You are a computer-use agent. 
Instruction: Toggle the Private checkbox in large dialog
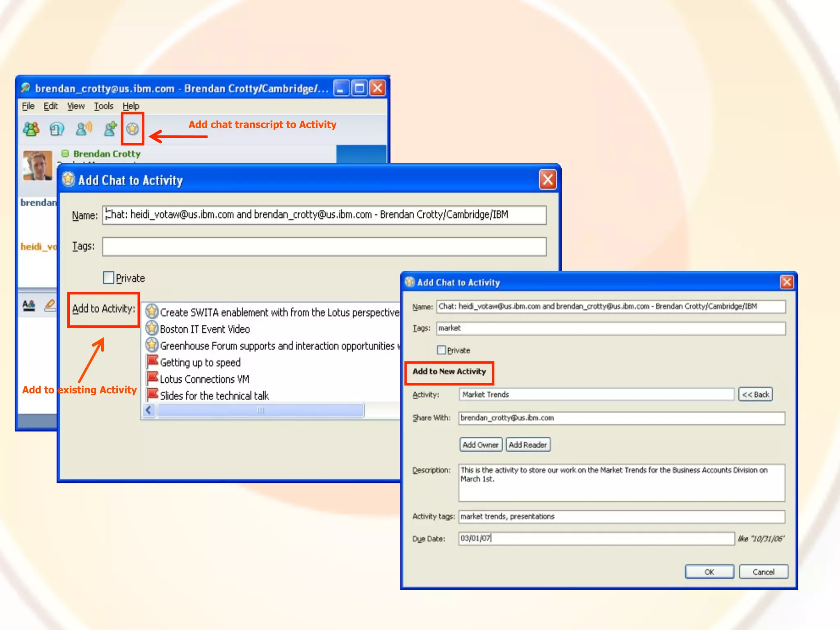tap(109, 278)
